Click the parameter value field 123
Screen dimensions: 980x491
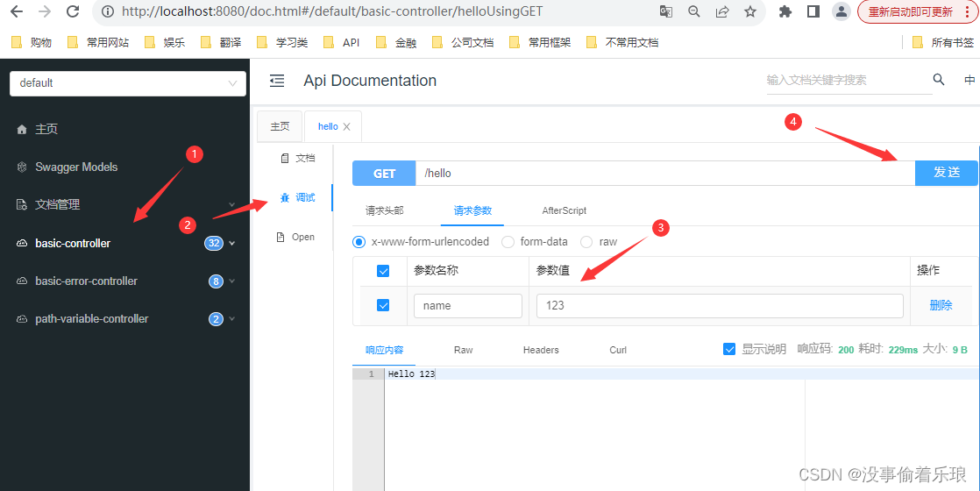point(720,306)
